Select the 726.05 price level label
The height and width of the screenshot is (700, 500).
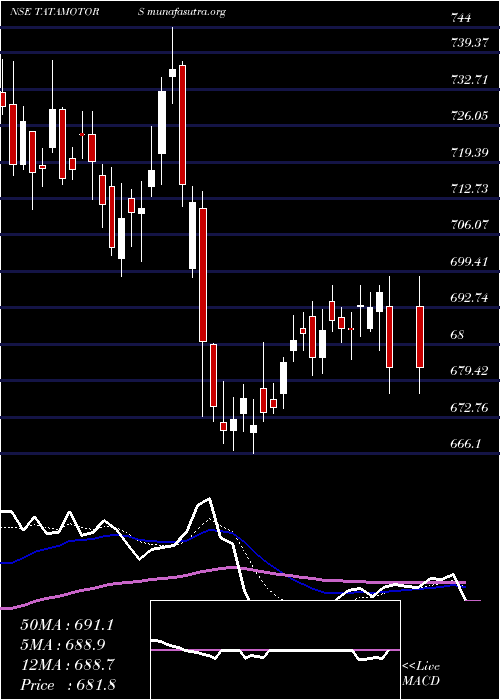tap(469, 116)
